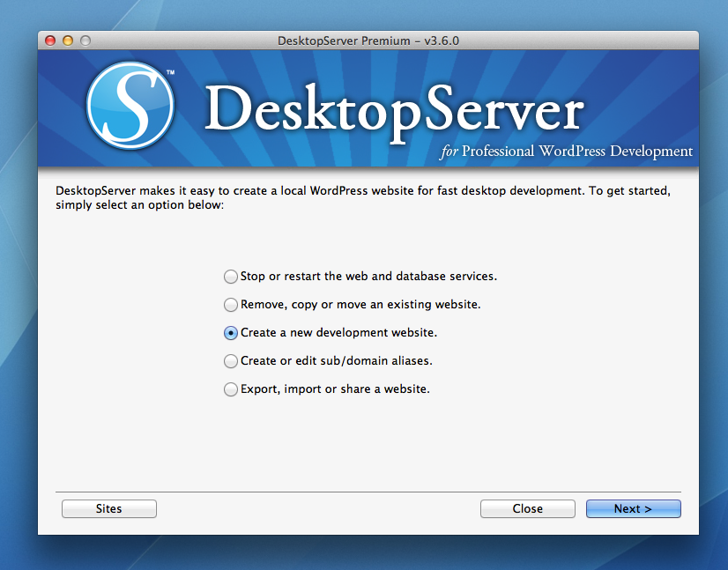
Task: Click Next > to continue
Action: pyautogui.click(x=633, y=509)
